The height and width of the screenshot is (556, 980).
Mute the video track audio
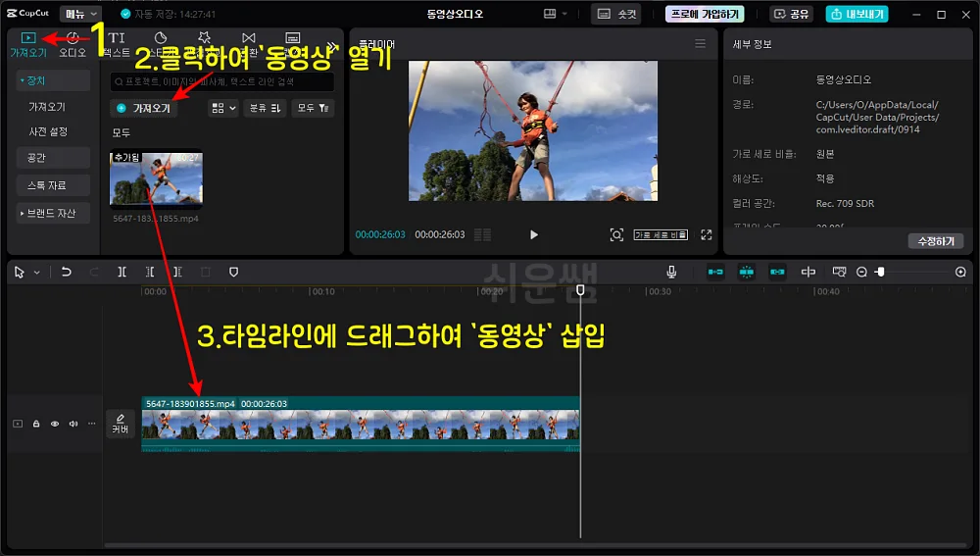[73, 424]
